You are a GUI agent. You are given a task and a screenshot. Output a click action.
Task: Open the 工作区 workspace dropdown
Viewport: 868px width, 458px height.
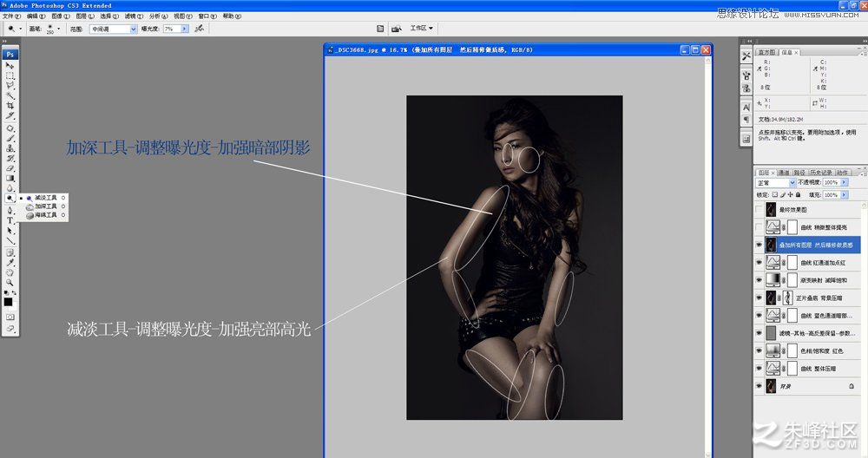421,29
